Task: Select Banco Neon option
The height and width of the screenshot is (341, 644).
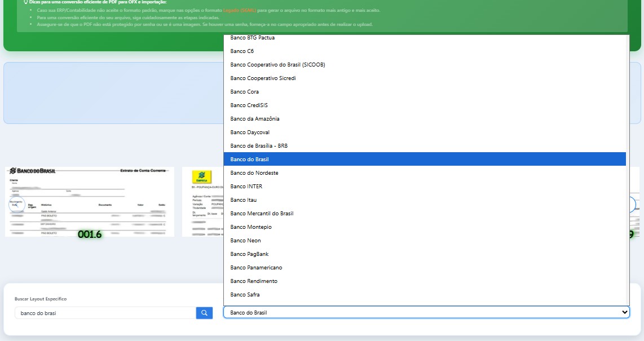Action: (425, 241)
